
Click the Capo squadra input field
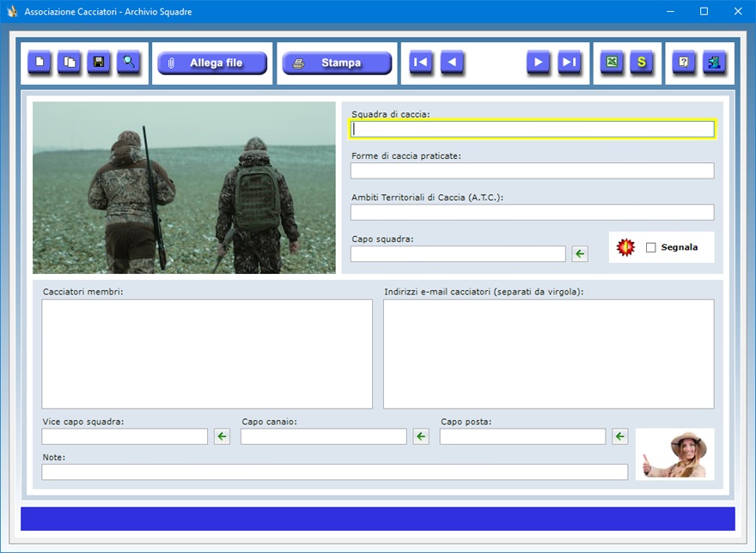(458, 253)
